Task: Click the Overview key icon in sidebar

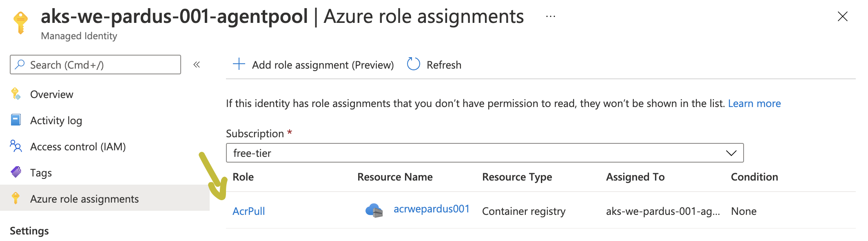Action: tap(16, 94)
